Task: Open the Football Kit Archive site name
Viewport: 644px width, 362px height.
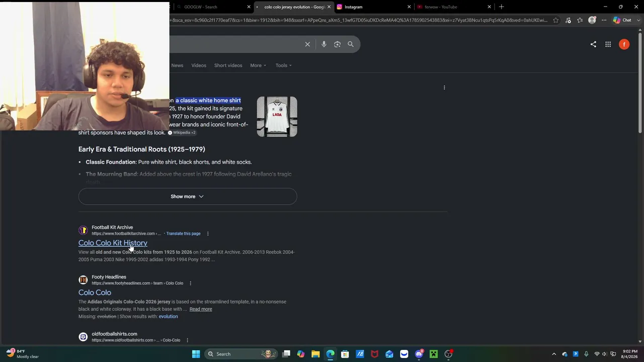Action: [x=112, y=227]
